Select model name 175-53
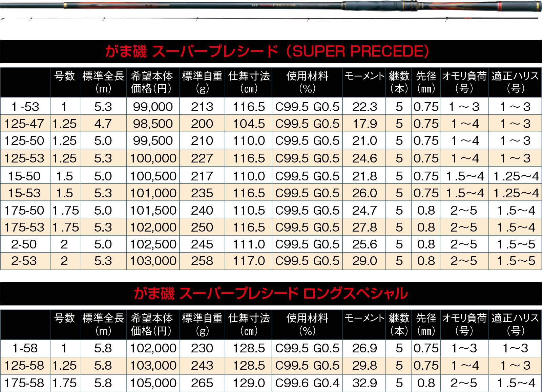Image resolution: width=542 pixels, height=392 pixels. 24,227
